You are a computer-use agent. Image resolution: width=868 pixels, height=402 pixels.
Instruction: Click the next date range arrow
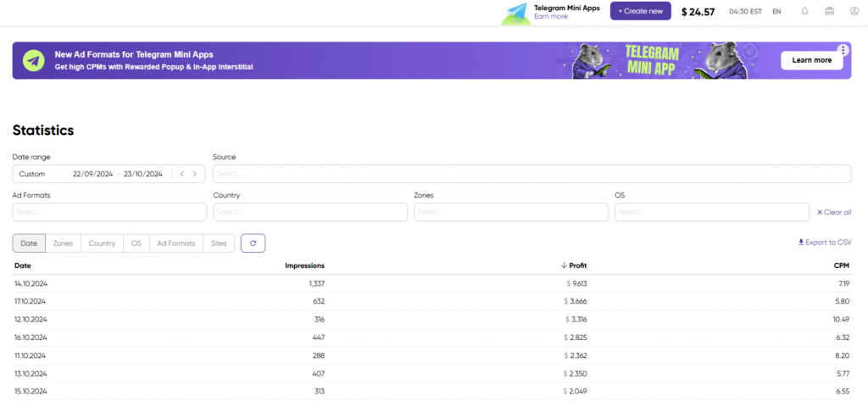195,174
